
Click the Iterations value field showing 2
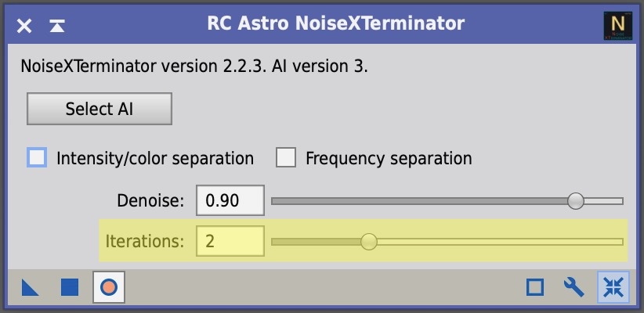[x=230, y=241]
